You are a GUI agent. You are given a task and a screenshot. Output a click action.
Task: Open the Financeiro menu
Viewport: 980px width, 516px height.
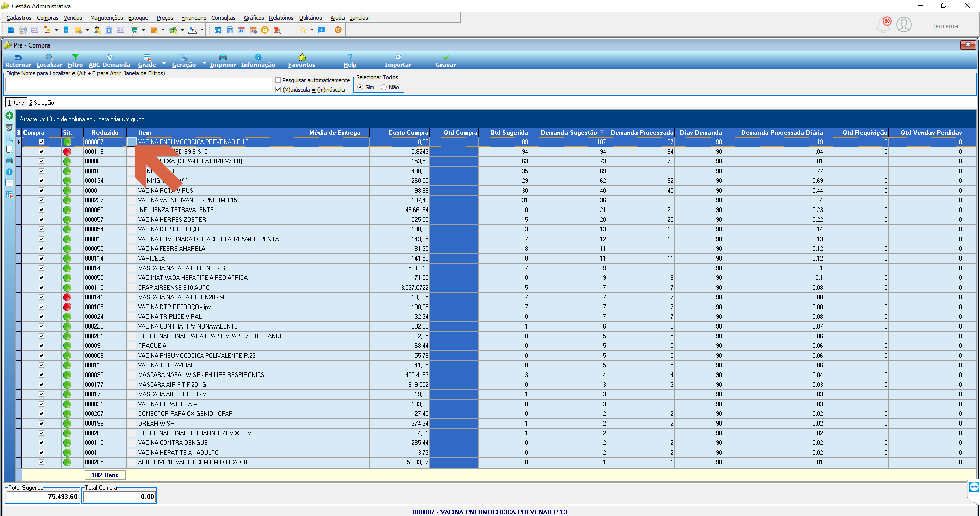(x=193, y=18)
